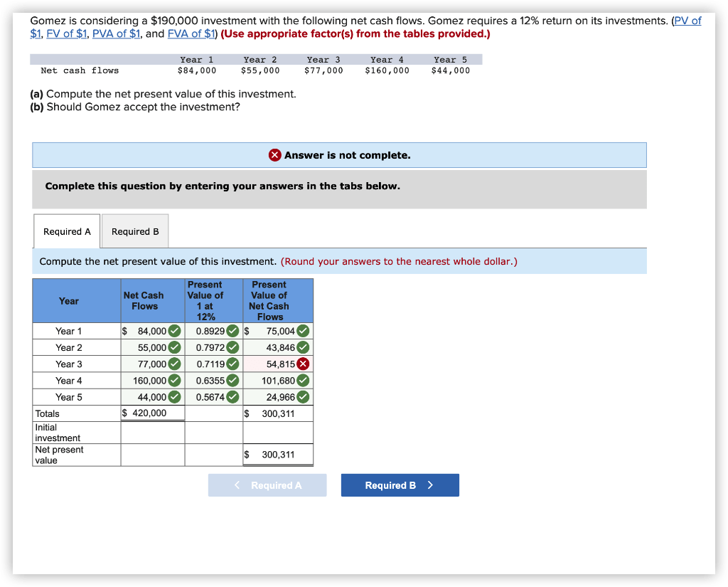Open the FV of $1 table link

click(66, 34)
